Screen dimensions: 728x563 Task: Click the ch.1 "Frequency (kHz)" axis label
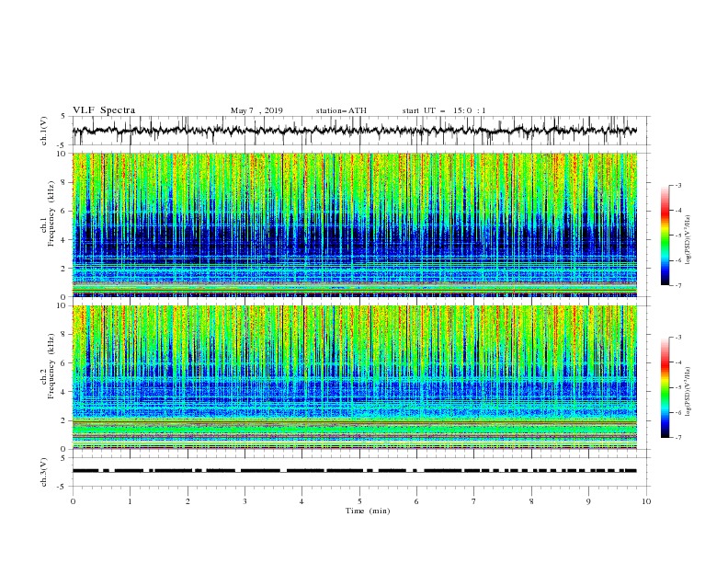[x=51, y=214]
